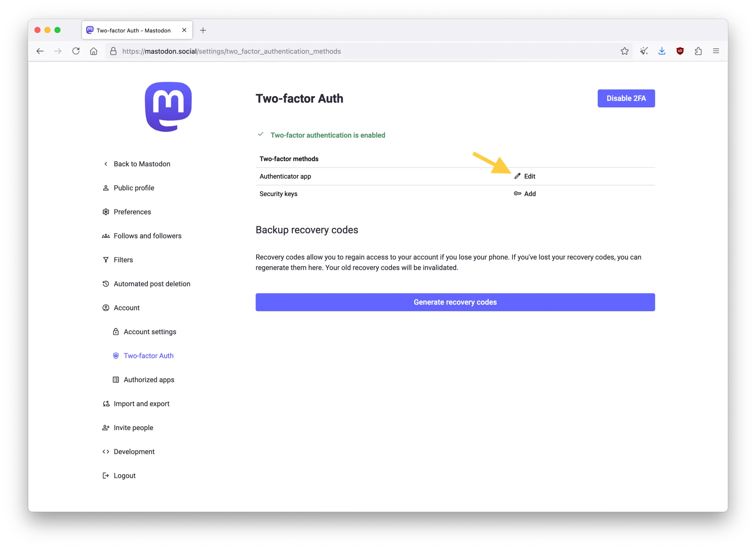This screenshot has height=549, width=756.
Task: Click the Automated post deletion clock icon
Action: pos(106,284)
